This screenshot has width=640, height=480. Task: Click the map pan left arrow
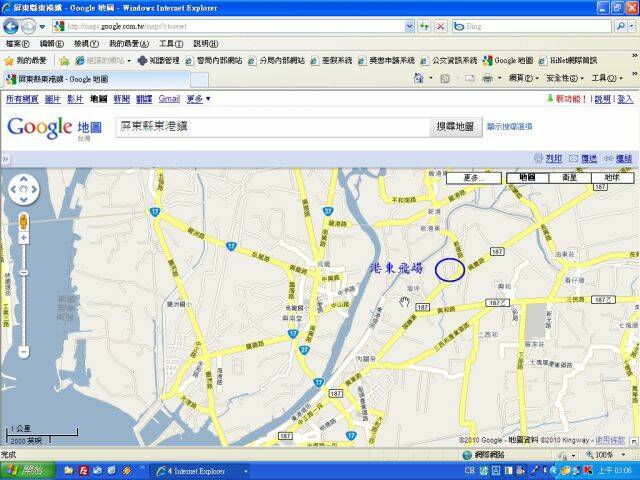[x=13, y=189]
